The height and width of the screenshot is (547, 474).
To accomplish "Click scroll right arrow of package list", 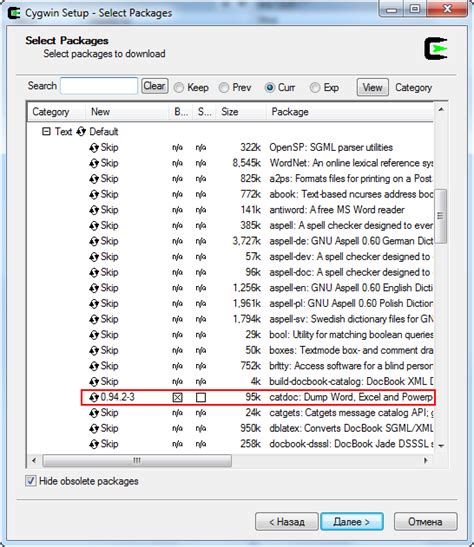I will 426,460.
